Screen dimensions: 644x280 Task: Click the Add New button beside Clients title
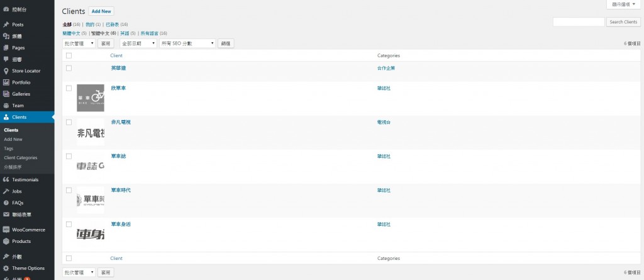coord(101,11)
